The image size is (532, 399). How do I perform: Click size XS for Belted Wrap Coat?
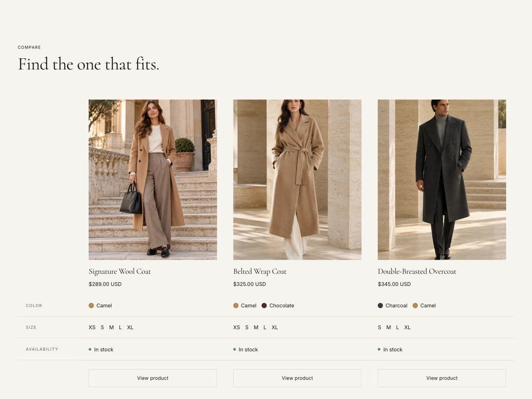pos(236,327)
